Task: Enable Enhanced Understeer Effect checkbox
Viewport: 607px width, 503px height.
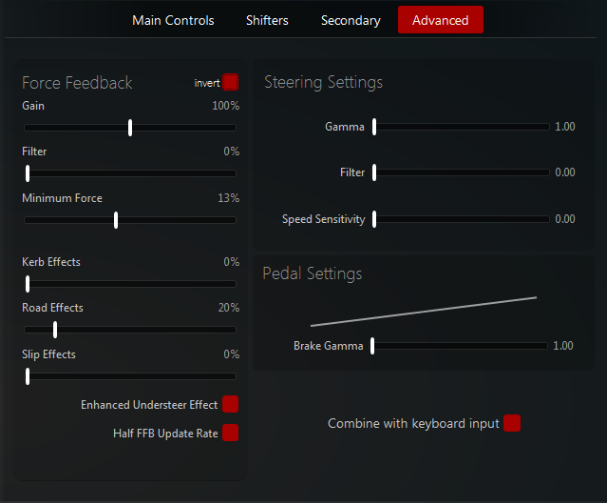Action: [230, 404]
